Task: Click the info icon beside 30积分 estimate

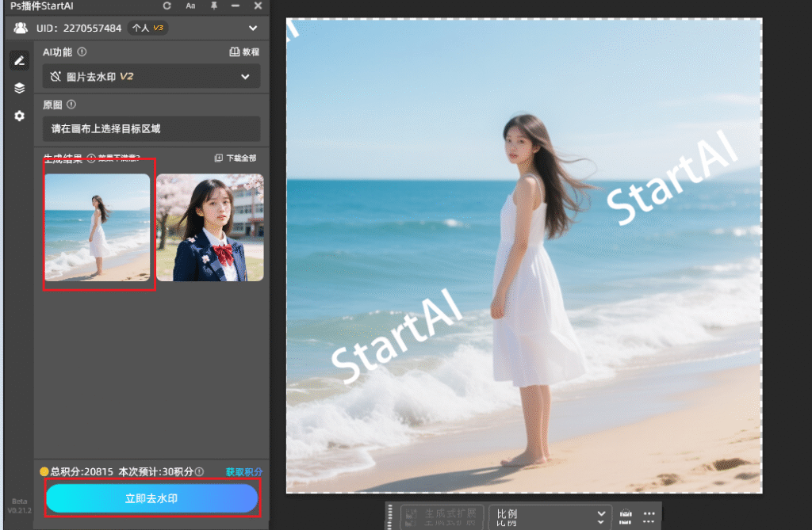Action: pyautogui.click(x=200, y=471)
